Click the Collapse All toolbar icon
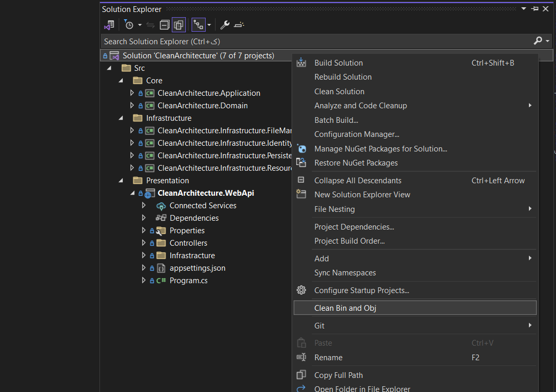 [165, 25]
